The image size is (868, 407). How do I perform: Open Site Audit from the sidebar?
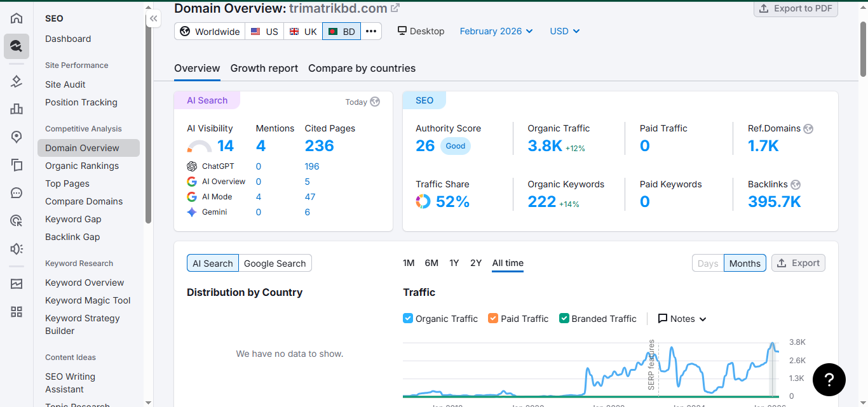65,84
